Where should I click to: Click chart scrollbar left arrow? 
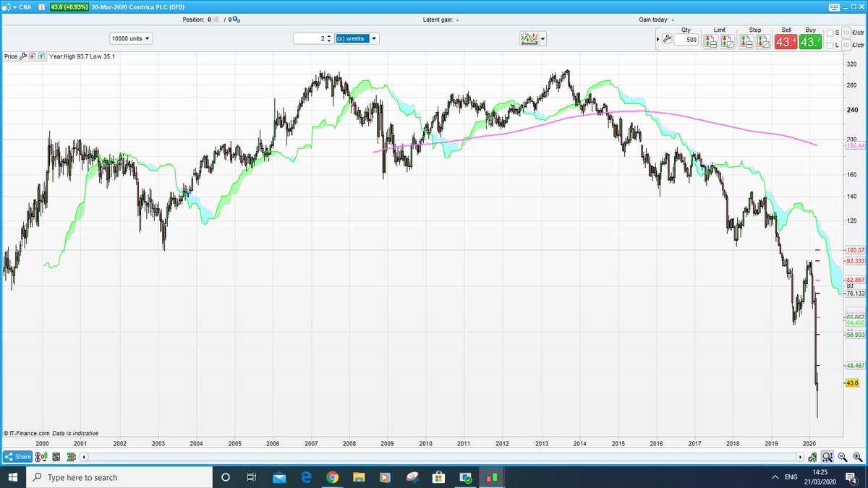tap(84, 457)
